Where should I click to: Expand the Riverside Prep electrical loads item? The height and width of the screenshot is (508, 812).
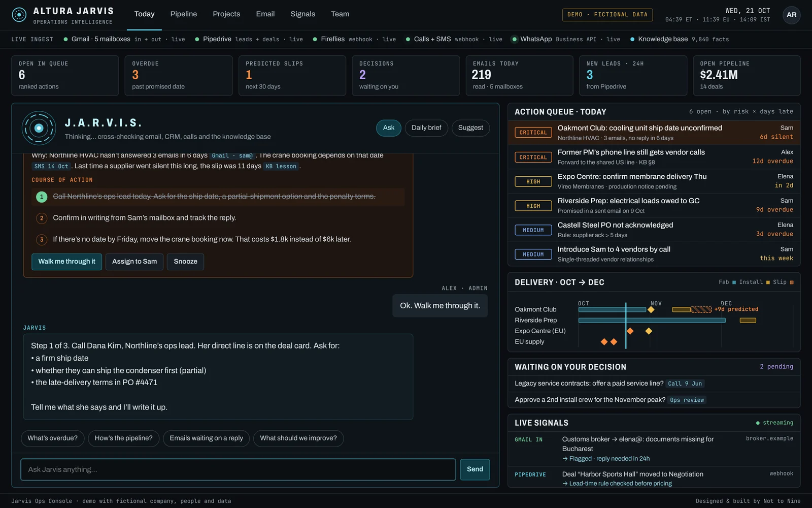[654, 205]
